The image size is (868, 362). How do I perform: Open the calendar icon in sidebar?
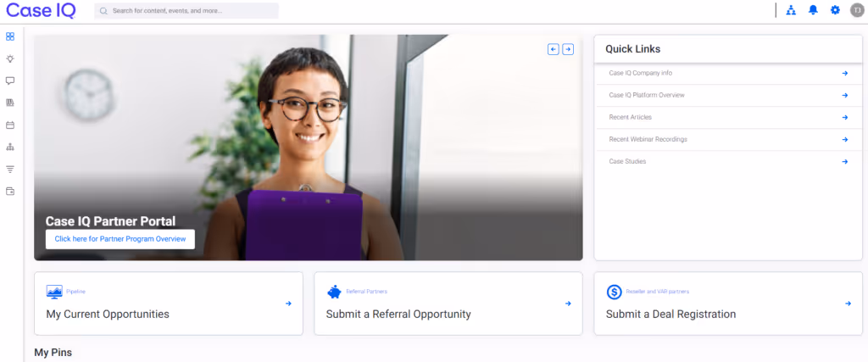click(10, 125)
